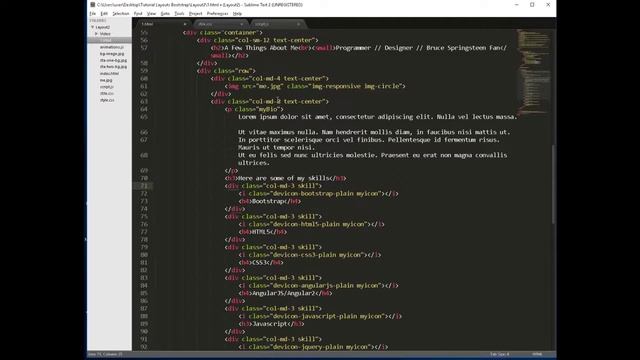Click line number 65 in the gutter
Screen dimensions: 640x360
[144, 117]
